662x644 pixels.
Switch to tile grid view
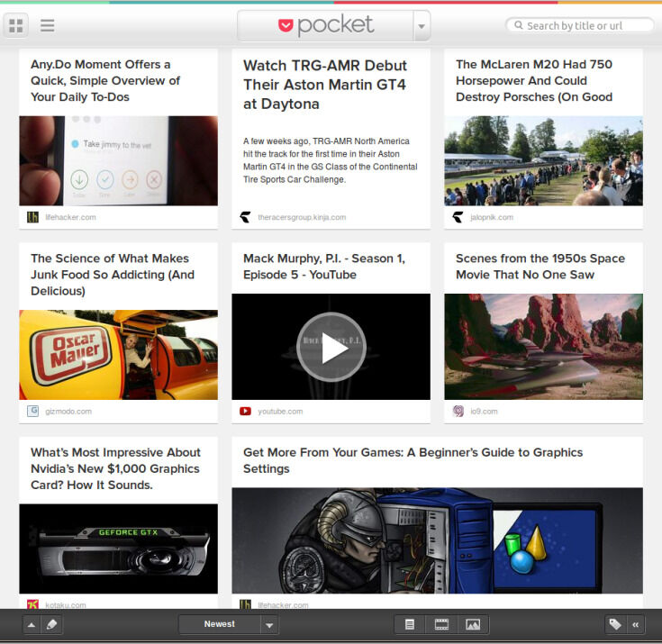point(16,25)
